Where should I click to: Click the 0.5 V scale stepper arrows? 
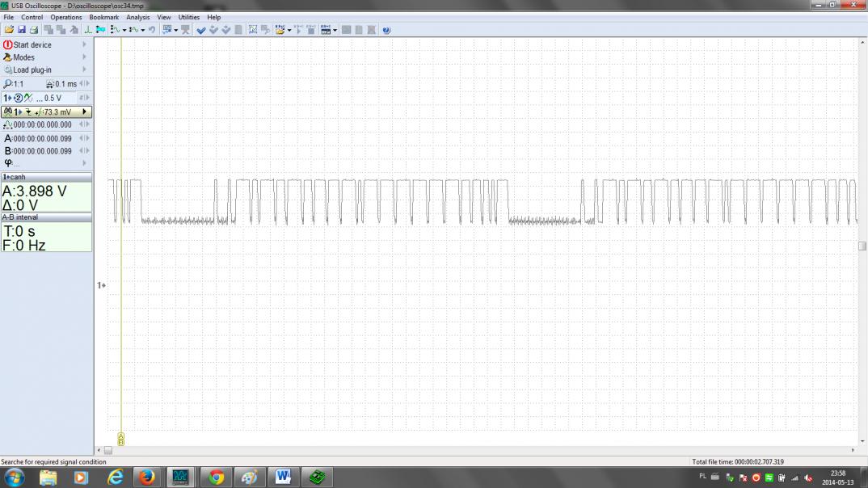(x=84, y=98)
